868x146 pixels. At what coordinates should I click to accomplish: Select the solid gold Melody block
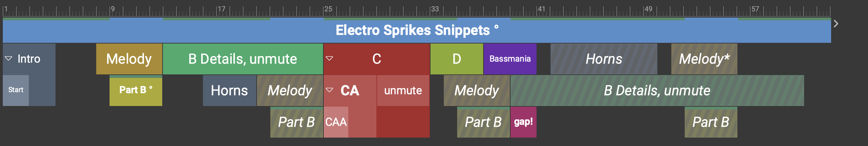click(129, 59)
